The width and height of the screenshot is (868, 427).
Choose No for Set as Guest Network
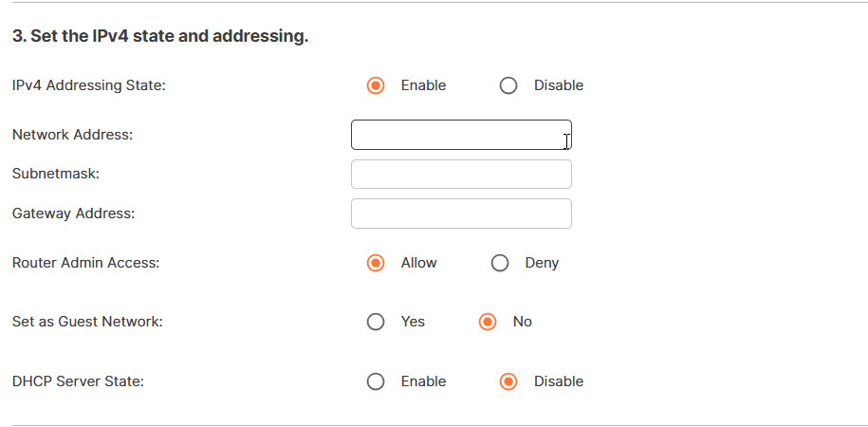489,322
